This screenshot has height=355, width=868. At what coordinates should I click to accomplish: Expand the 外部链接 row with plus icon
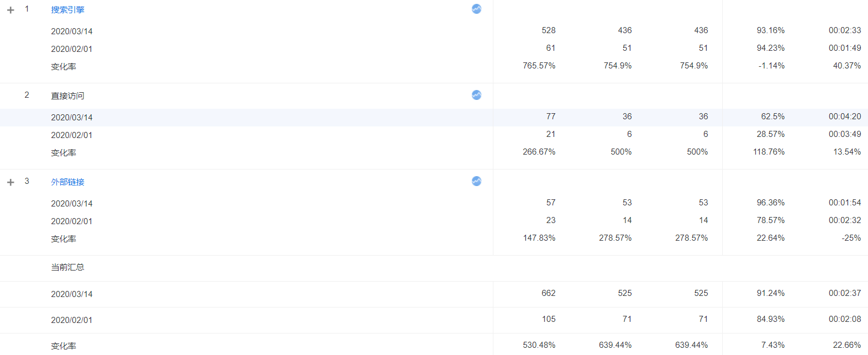10,182
